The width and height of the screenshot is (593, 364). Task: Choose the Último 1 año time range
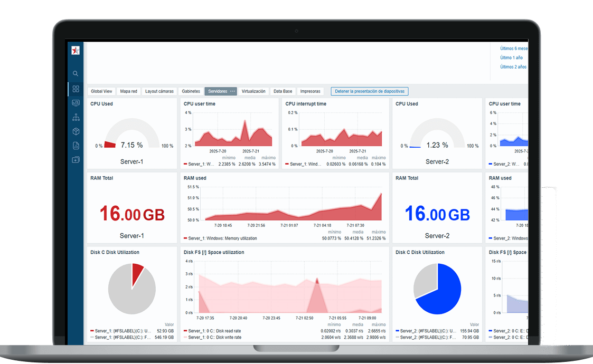(x=511, y=58)
